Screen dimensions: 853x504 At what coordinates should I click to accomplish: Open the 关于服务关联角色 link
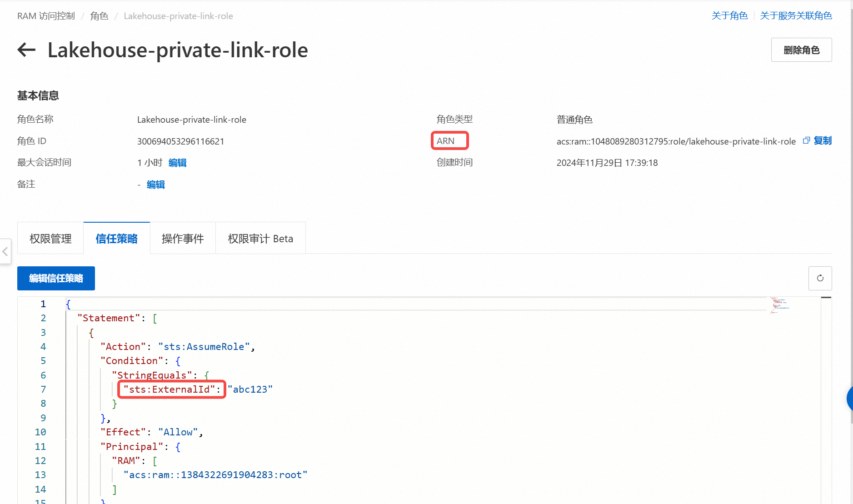pyautogui.click(x=796, y=16)
